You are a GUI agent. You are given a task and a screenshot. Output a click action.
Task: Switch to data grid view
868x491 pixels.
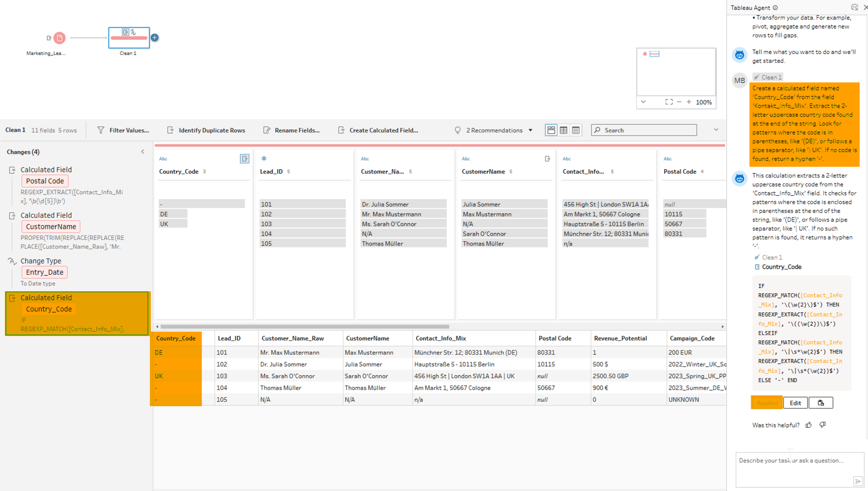click(564, 130)
